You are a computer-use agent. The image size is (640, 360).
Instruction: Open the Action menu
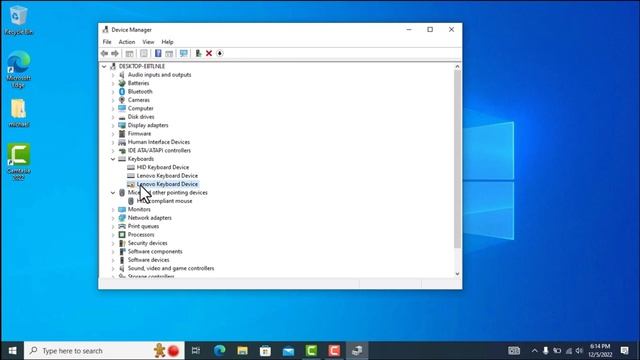click(x=127, y=42)
